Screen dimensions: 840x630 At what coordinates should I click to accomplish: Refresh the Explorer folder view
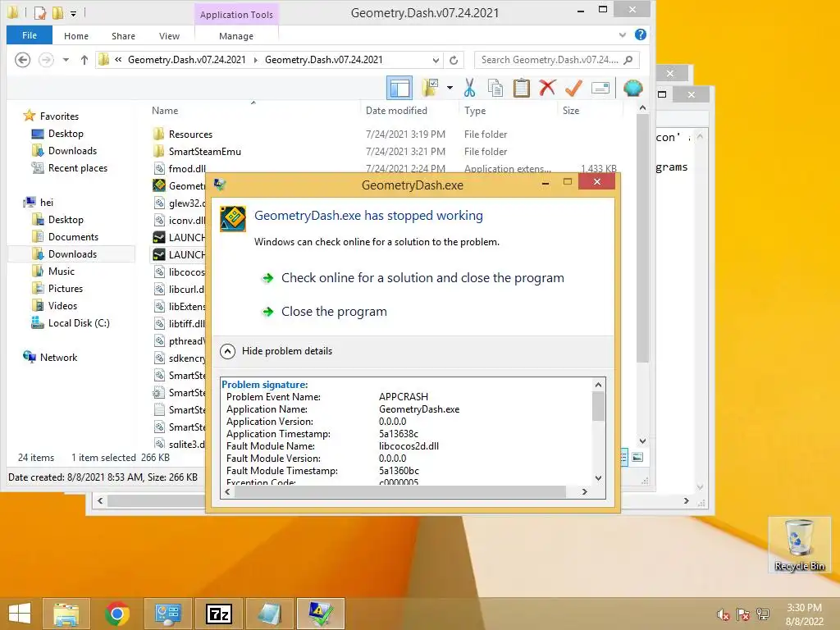coord(454,60)
